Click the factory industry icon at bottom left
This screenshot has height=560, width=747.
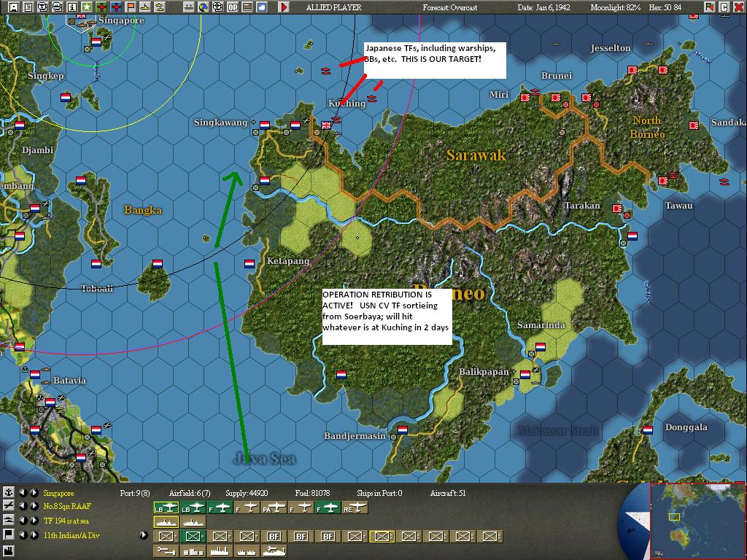[9, 551]
